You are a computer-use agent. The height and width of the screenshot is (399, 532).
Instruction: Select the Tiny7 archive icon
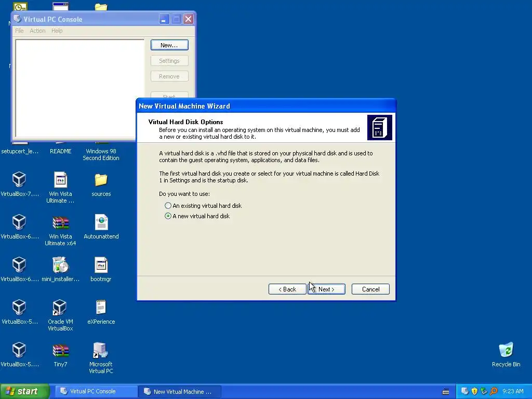coord(60,355)
